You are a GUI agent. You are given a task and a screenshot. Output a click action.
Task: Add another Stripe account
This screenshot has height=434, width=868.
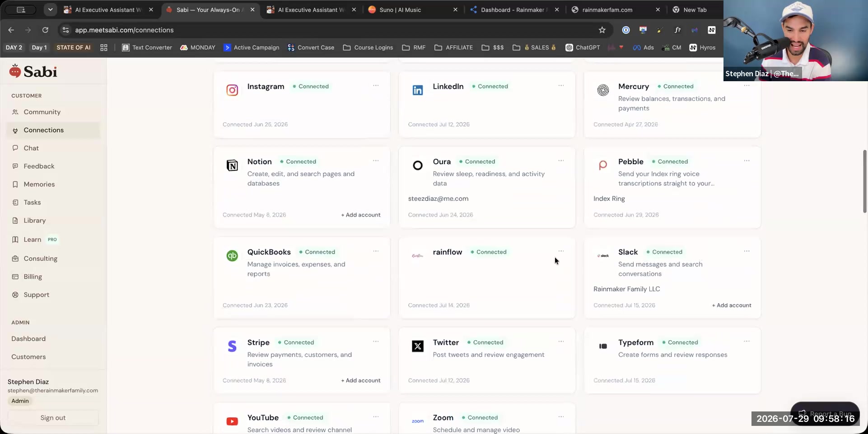(361, 380)
